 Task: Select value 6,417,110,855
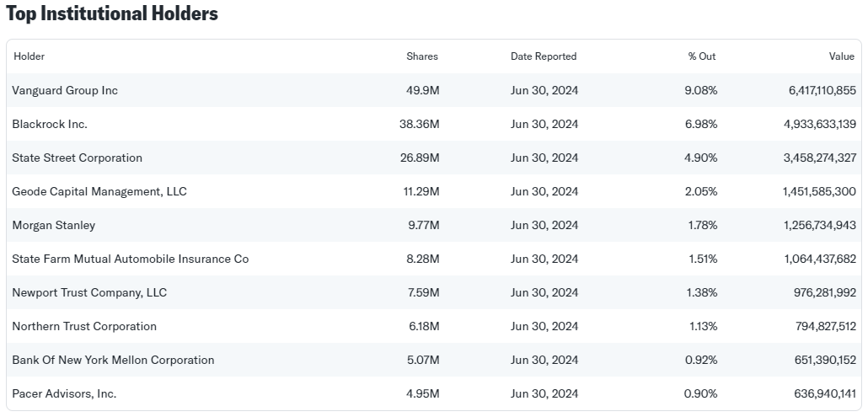tap(822, 90)
